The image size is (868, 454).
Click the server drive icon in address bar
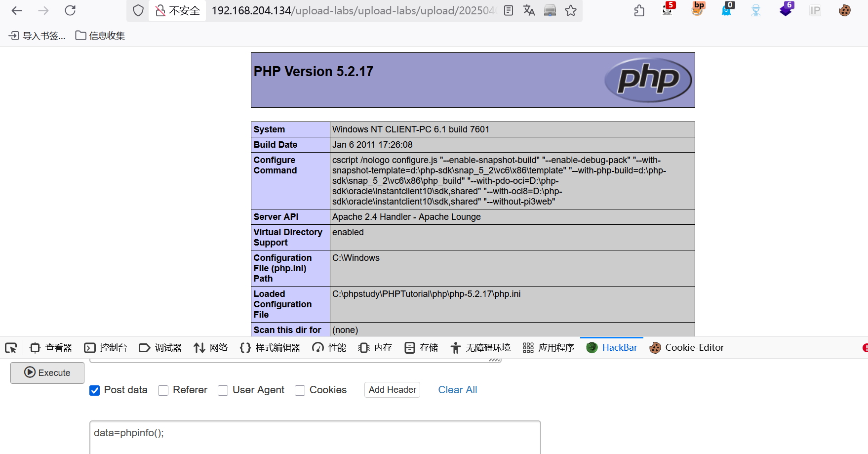tap(550, 10)
